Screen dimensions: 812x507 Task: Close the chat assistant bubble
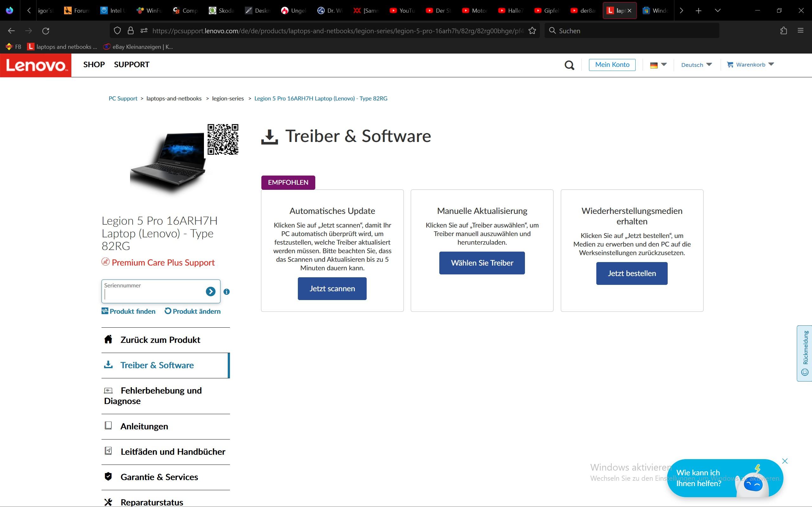pyautogui.click(x=785, y=461)
